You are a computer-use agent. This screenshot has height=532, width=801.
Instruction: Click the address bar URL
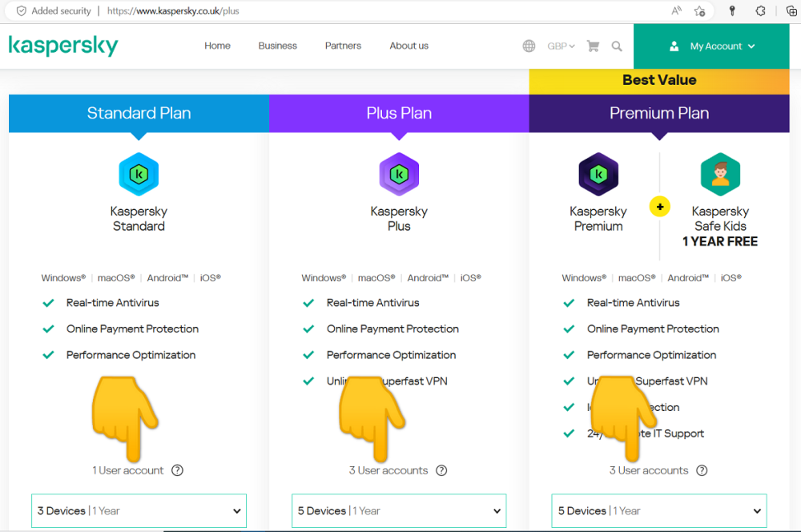173,11
